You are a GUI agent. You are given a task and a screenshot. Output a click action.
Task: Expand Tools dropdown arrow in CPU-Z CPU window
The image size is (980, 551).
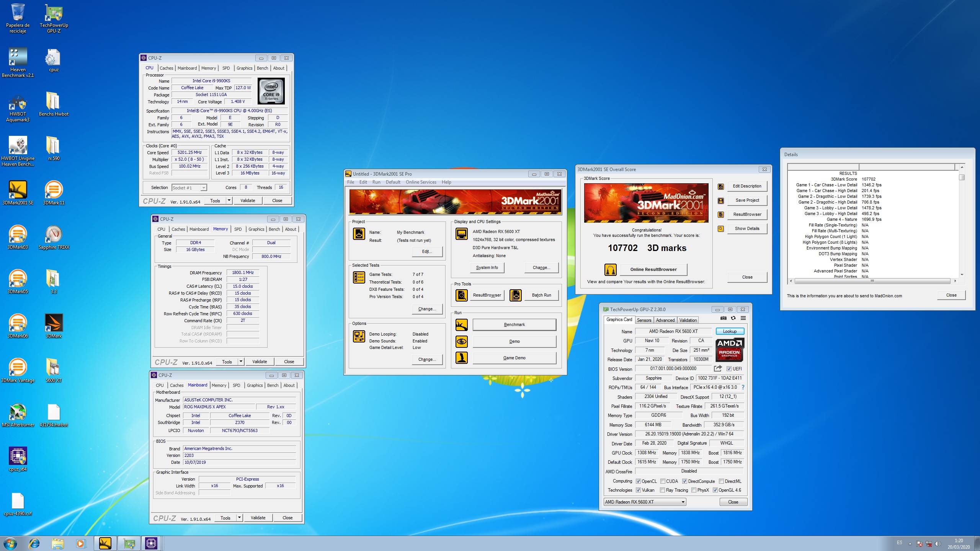[229, 201]
